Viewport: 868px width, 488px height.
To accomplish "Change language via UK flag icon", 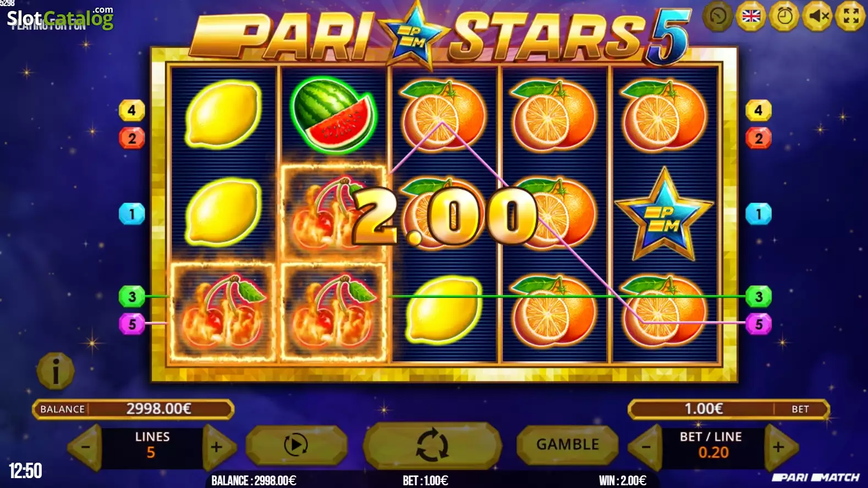I will [x=751, y=16].
